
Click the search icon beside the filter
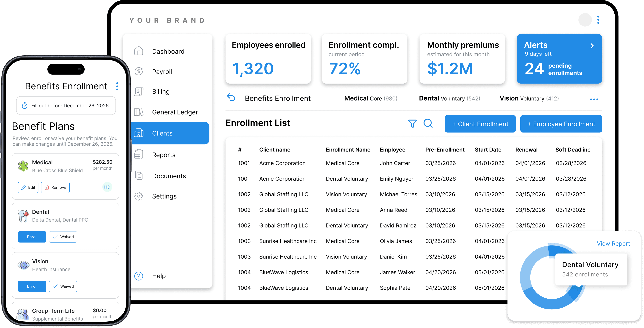click(428, 123)
